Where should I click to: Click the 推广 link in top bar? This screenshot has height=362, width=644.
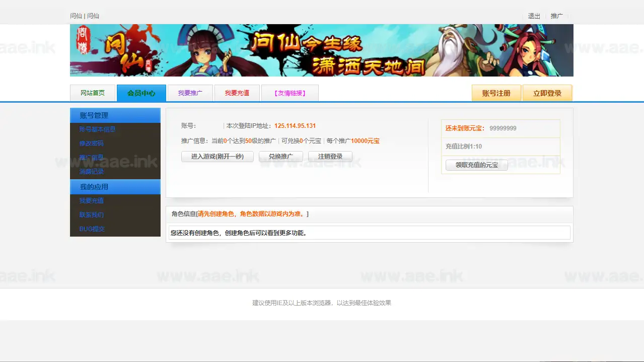click(x=557, y=16)
